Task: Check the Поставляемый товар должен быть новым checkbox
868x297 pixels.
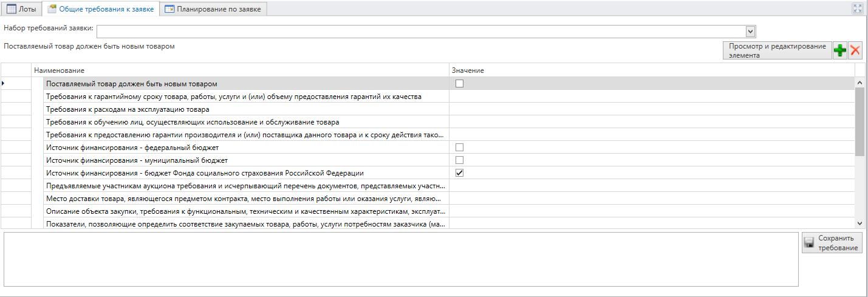Action: (459, 83)
